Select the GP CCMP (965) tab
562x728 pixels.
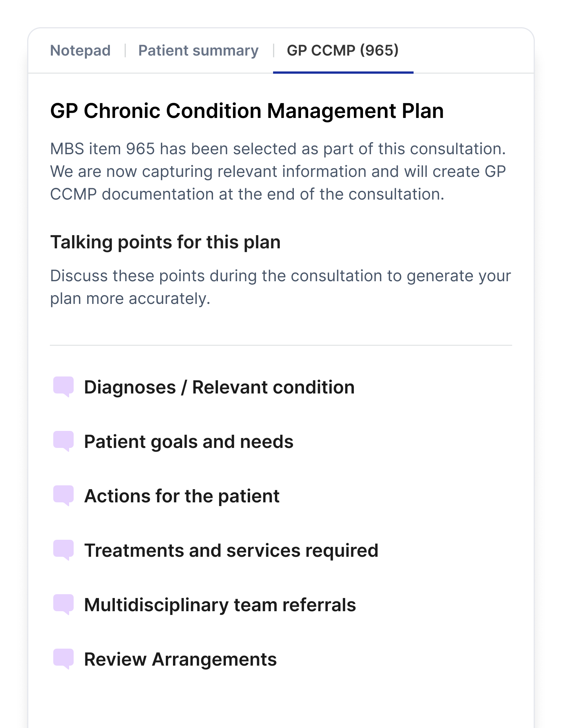[x=343, y=51]
